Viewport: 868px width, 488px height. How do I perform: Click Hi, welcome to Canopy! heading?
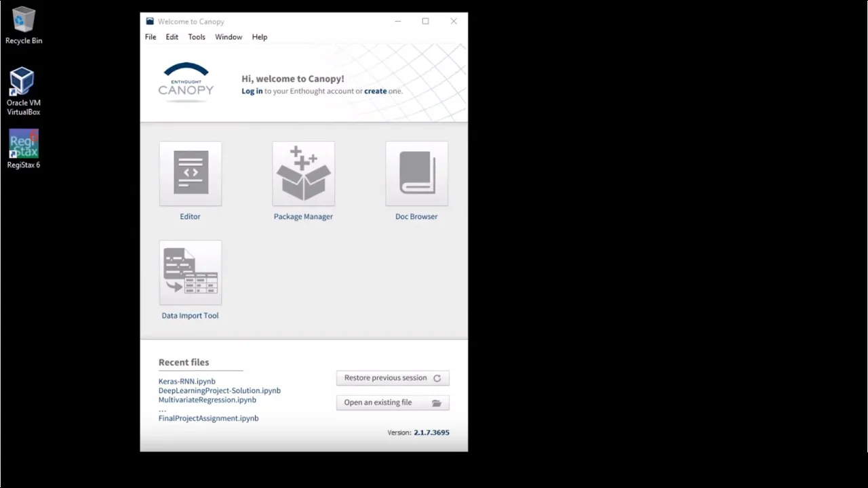pos(293,79)
